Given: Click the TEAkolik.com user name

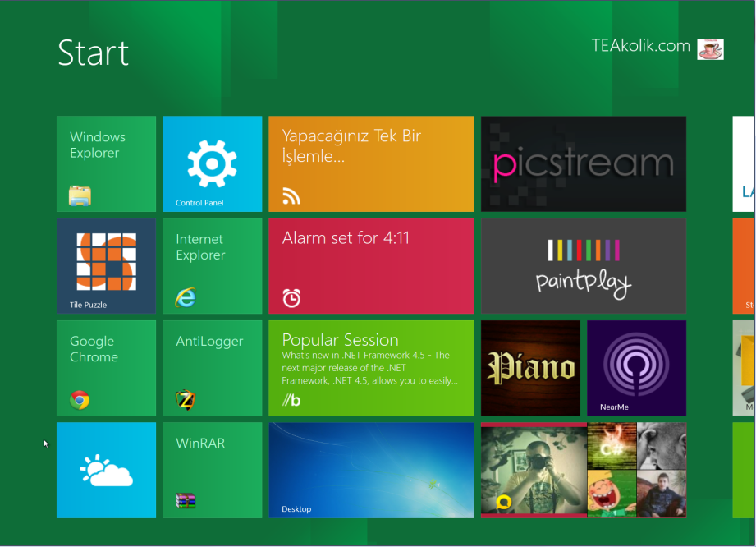Looking at the screenshot, I should pyautogui.click(x=641, y=46).
